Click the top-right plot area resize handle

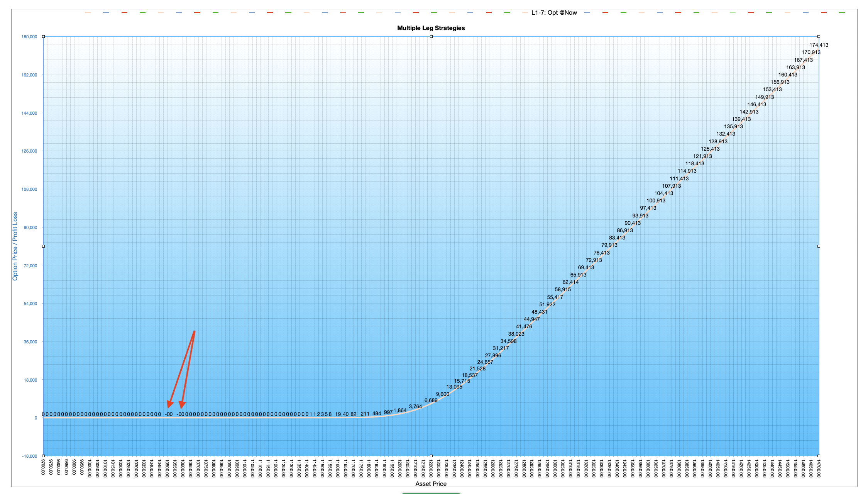(819, 37)
